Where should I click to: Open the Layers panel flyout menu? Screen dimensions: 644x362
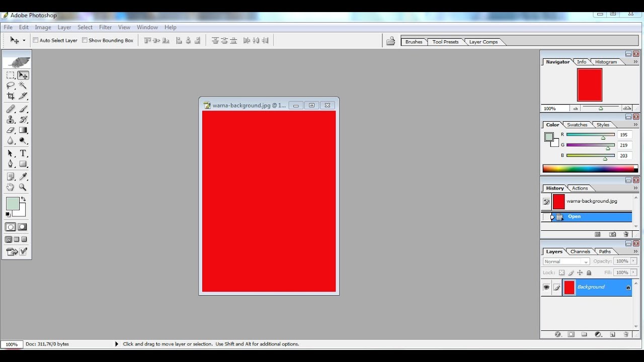635,251
